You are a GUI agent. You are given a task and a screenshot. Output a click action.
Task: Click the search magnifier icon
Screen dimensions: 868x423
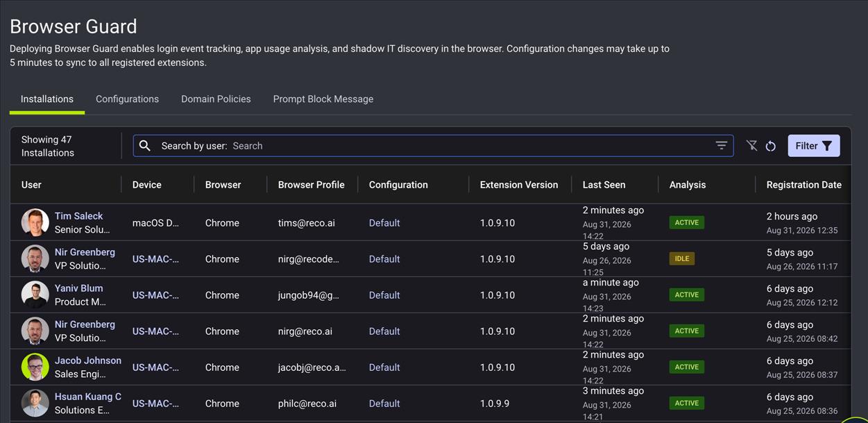click(x=144, y=146)
